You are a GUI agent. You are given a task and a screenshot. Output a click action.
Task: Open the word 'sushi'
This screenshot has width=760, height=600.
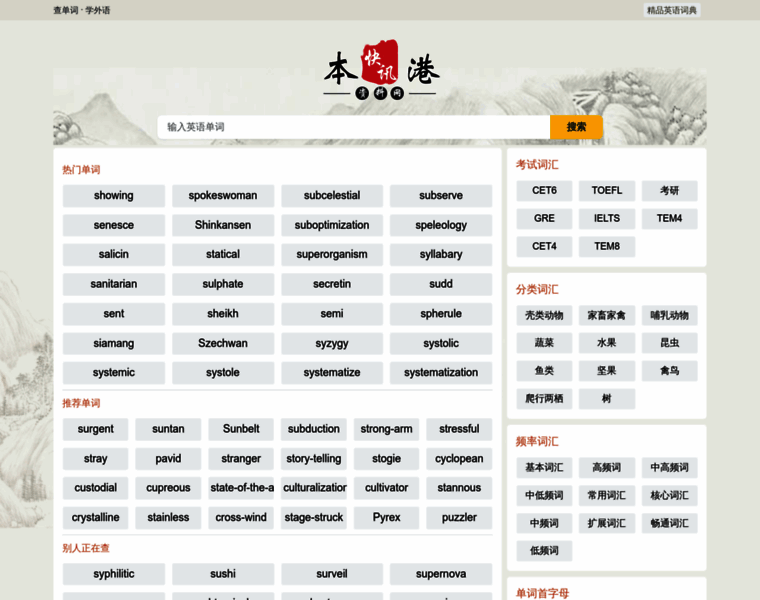tap(223, 574)
